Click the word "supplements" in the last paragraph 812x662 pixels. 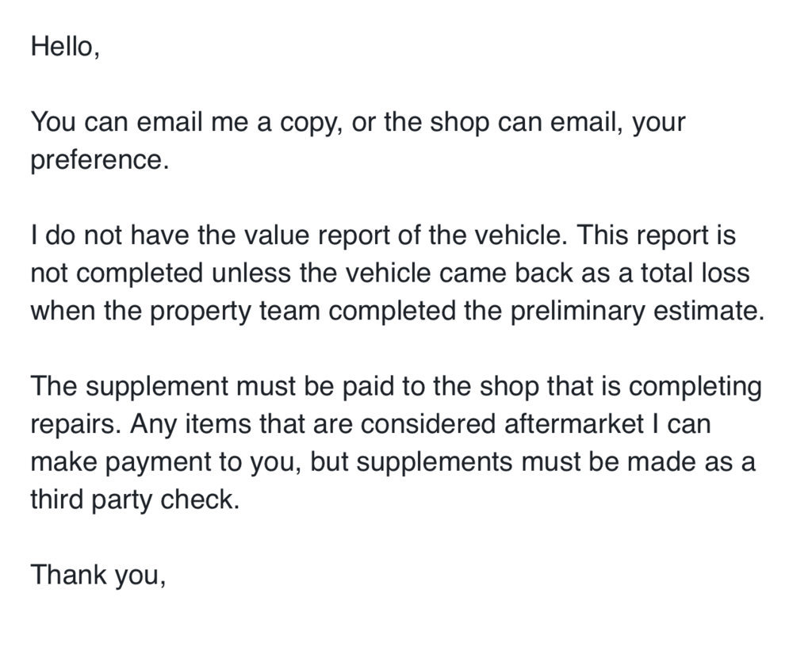pyautogui.click(x=435, y=463)
